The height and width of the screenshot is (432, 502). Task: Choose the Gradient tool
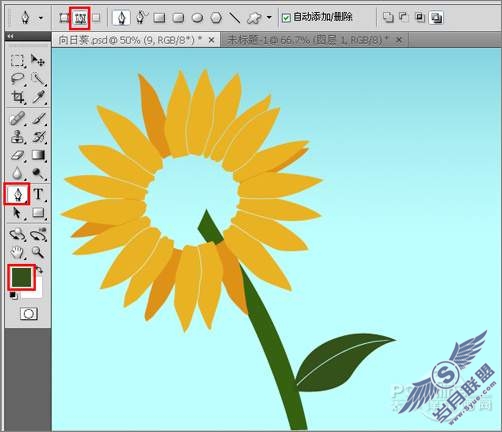38,155
